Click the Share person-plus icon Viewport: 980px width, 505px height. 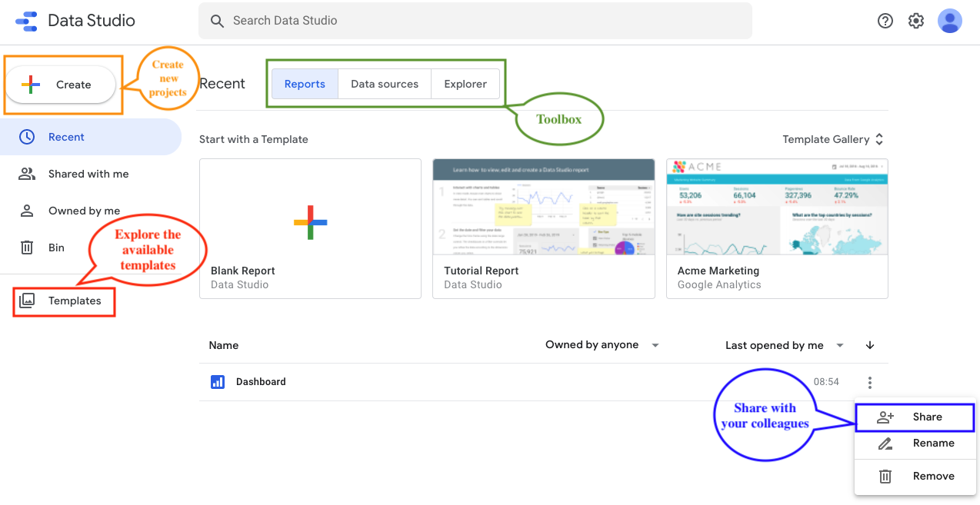point(885,417)
